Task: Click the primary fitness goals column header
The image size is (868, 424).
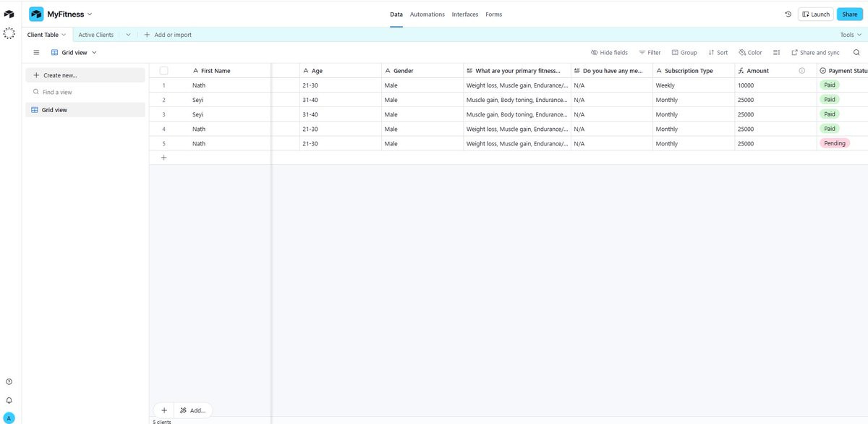Action: (x=517, y=71)
